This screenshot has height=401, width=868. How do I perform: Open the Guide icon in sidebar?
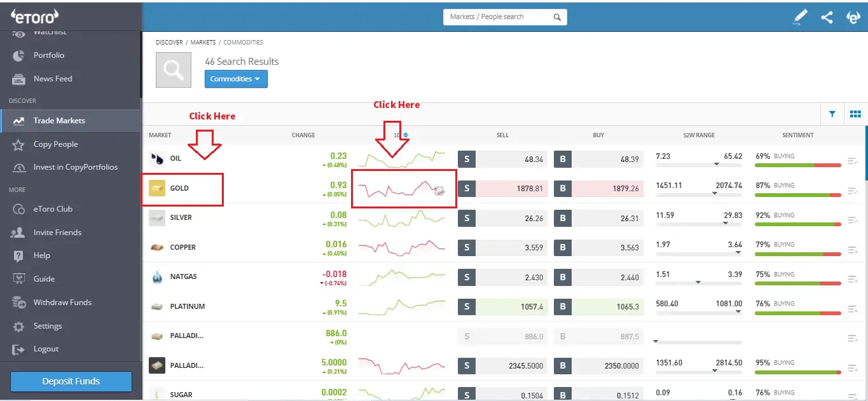pyautogui.click(x=19, y=279)
